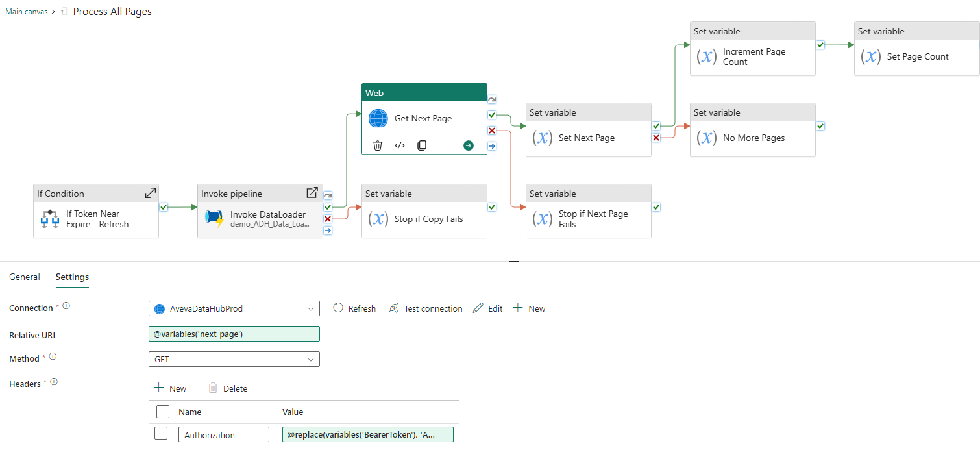Click the green arrow on Get Next Page
980x450 pixels.
pyautogui.click(x=469, y=145)
